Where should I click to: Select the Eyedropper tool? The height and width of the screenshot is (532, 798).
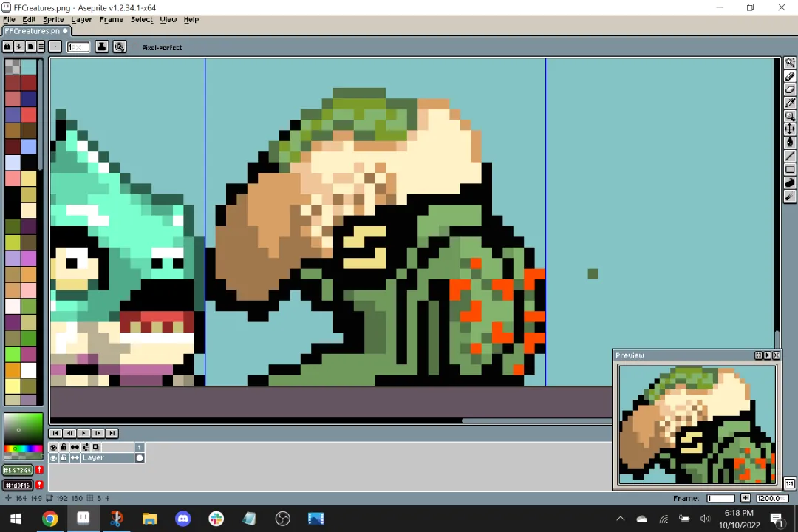790,103
